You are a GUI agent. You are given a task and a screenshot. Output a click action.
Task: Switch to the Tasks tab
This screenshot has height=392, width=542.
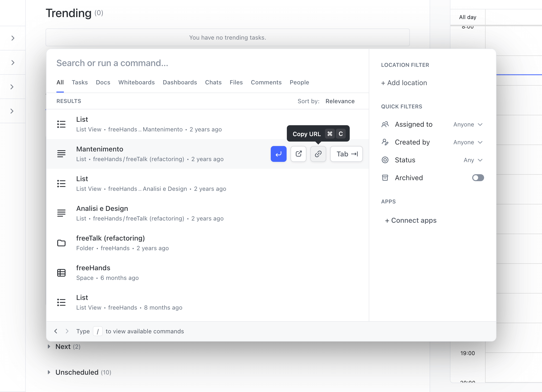click(80, 82)
